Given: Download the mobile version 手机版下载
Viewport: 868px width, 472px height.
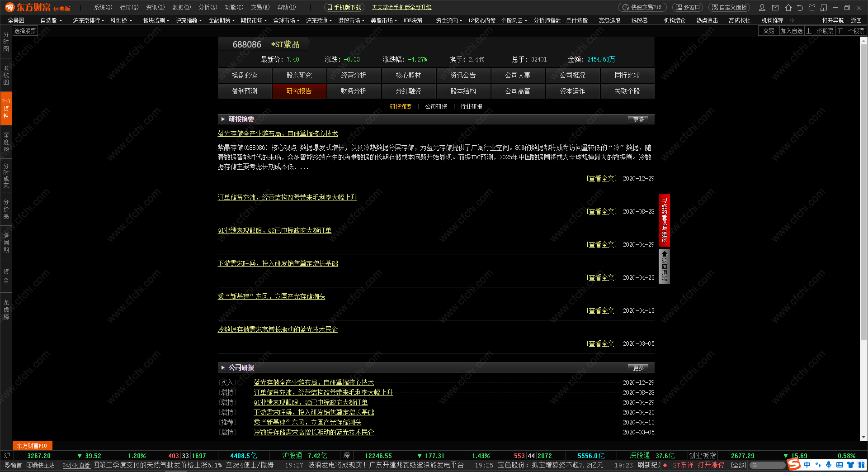Looking at the screenshot, I should point(344,7).
